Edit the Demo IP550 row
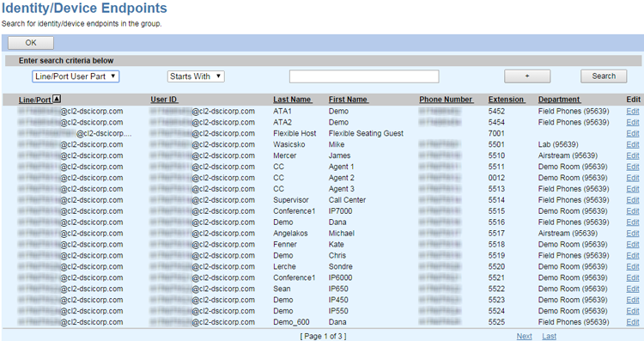The height and width of the screenshot is (341, 644). tap(633, 311)
